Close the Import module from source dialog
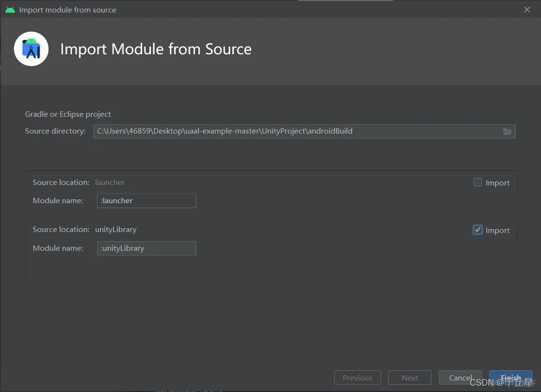This screenshot has height=392, width=541. tap(527, 10)
